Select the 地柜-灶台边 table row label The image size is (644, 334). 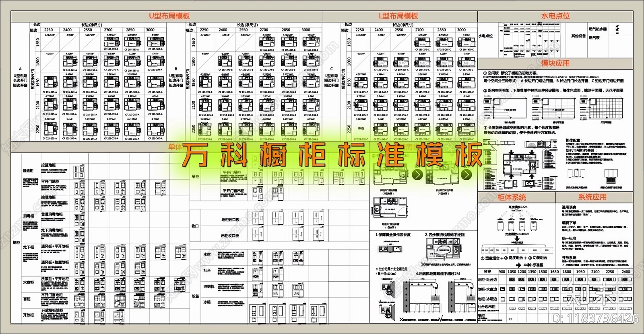[x=487, y=280]
